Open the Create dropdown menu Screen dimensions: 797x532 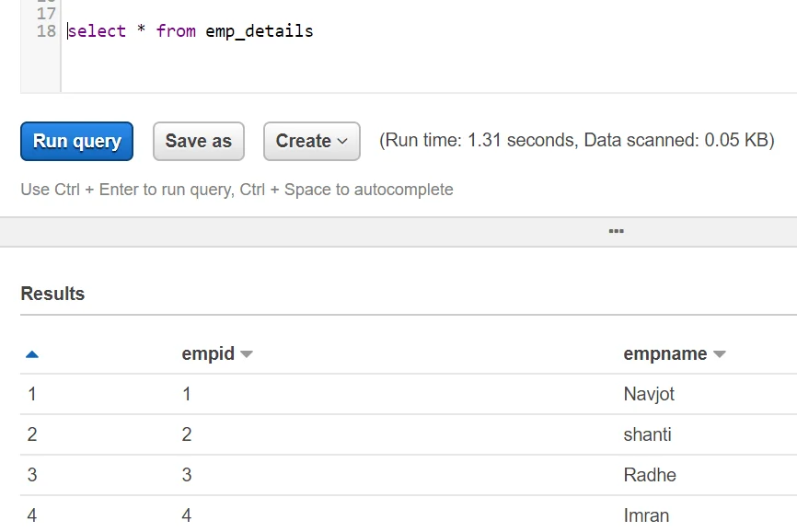311,142
